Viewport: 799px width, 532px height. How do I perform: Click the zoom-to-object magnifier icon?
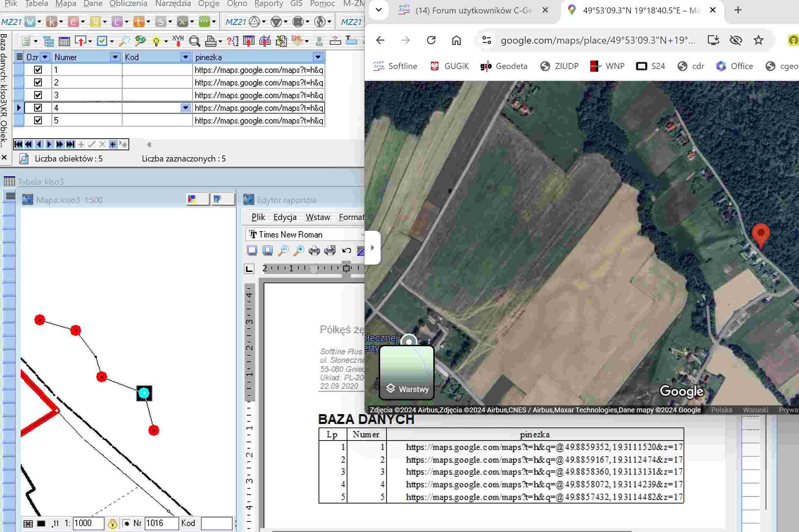pyautogui.click(x=194, y=41)
